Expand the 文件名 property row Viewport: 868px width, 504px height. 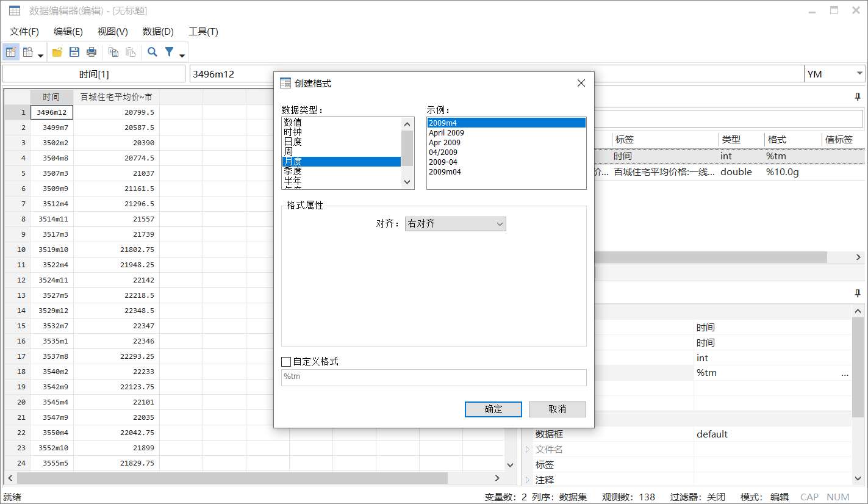coord(528,450)
